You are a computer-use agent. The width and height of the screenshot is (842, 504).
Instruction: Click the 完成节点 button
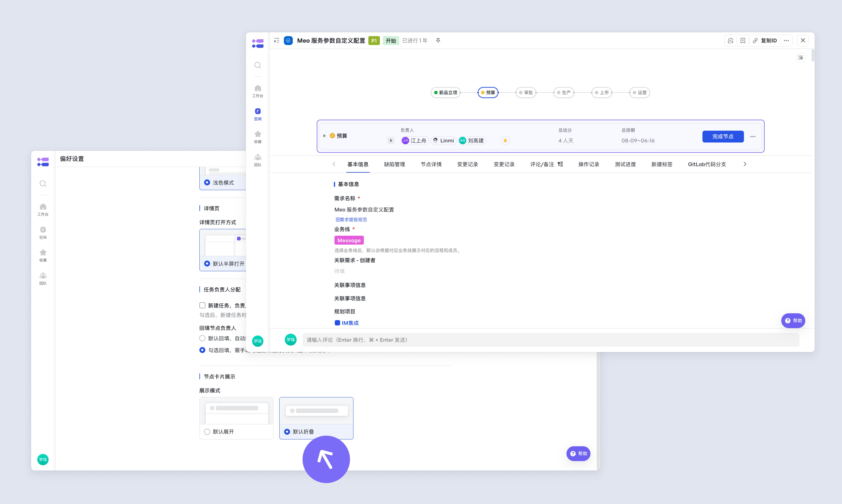pyautogui.click(x=723, y=137)
